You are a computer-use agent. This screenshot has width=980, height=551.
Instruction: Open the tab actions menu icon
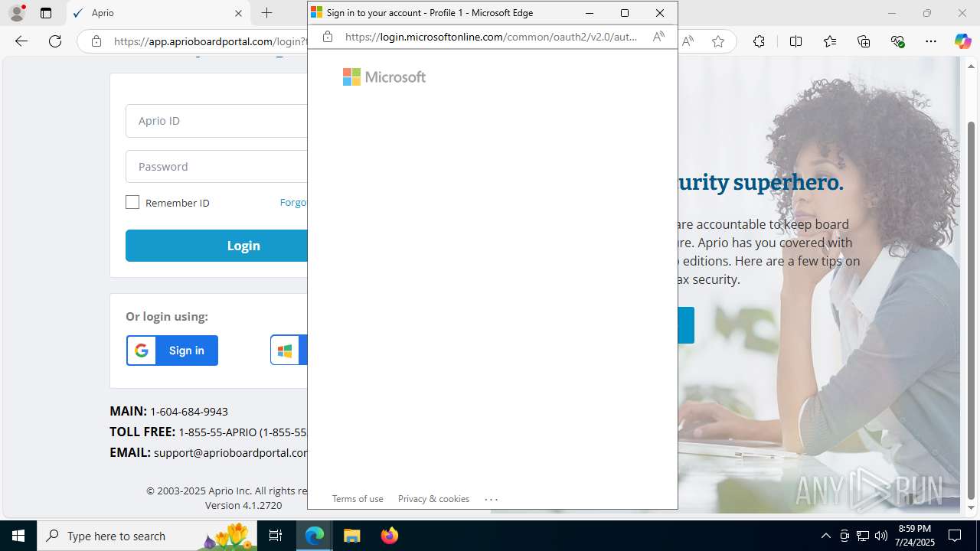pyautogui.click(x=46, y=13)
